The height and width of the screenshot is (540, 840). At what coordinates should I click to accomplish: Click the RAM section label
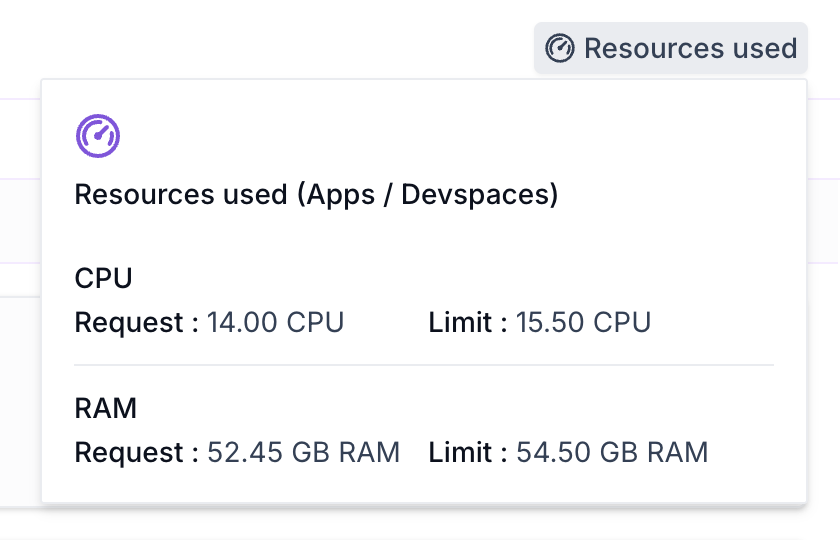pos(106,408)
